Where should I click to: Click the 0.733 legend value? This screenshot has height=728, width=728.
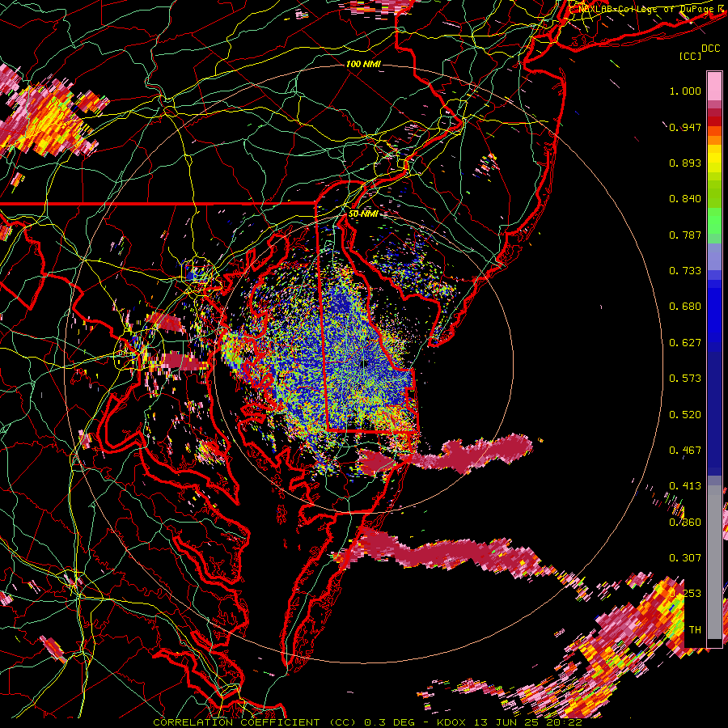tap(685, 271)
